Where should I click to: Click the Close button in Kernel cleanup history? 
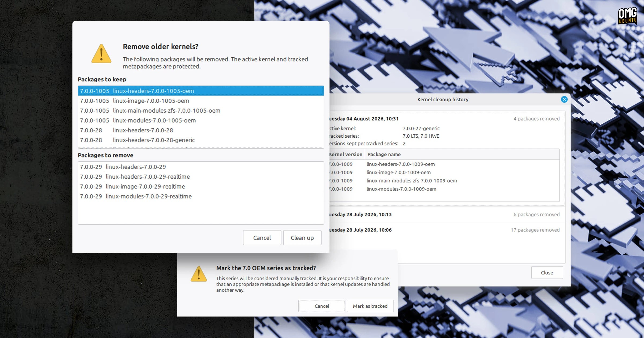point(547,273)
